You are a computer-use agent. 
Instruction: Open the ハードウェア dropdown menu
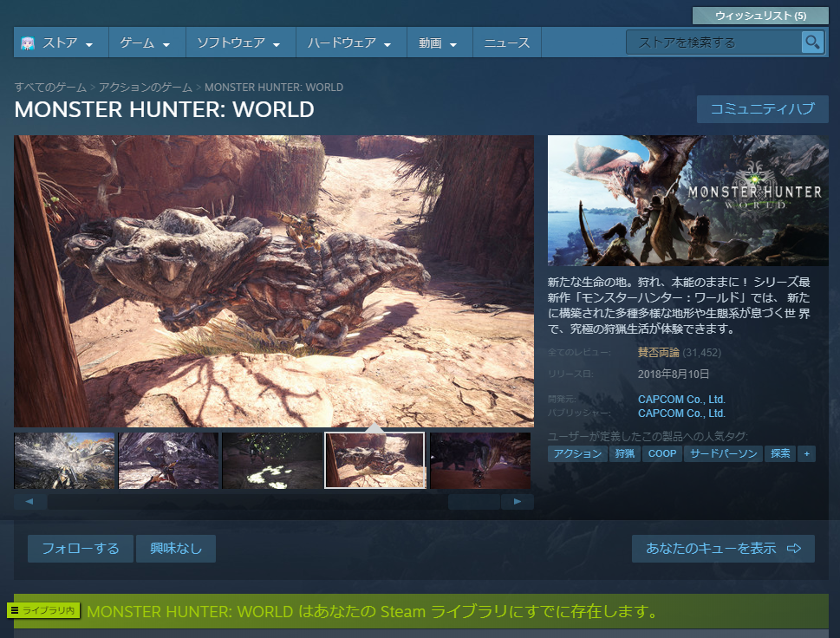point(351,42)
